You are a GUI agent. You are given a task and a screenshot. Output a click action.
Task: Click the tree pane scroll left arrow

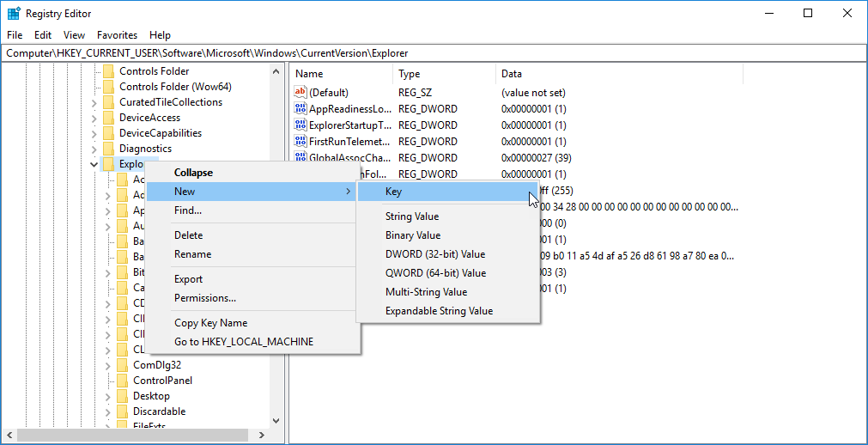(x=9, y=435)
